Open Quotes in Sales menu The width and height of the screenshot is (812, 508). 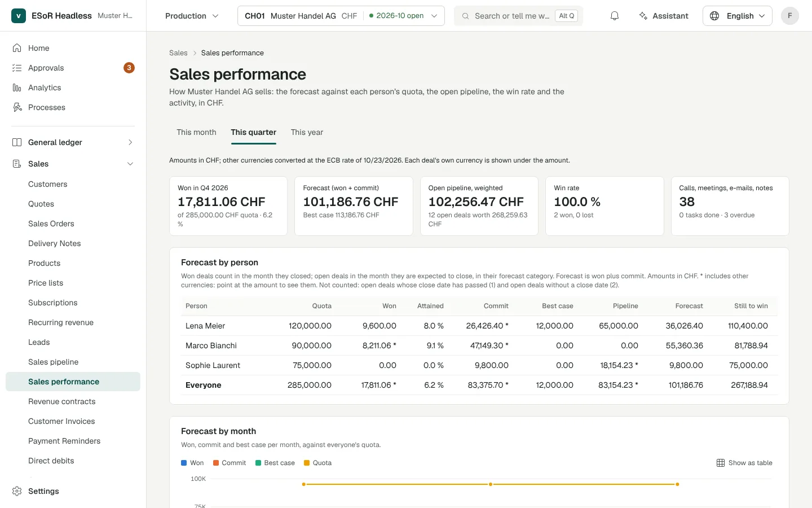(x=73, y=204)
